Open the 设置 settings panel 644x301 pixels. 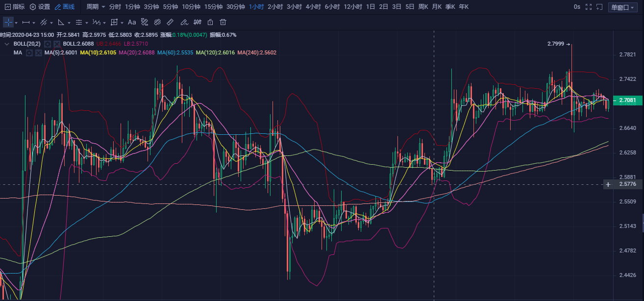pyautogui.click(x=40, y=7)
